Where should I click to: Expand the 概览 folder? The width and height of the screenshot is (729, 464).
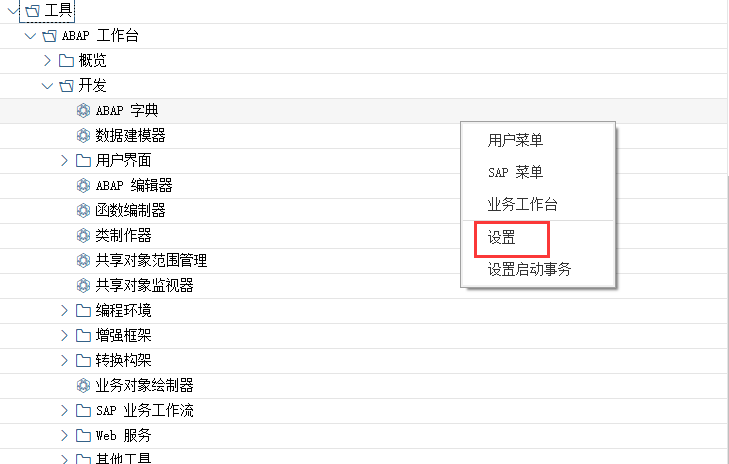point(47,61)
